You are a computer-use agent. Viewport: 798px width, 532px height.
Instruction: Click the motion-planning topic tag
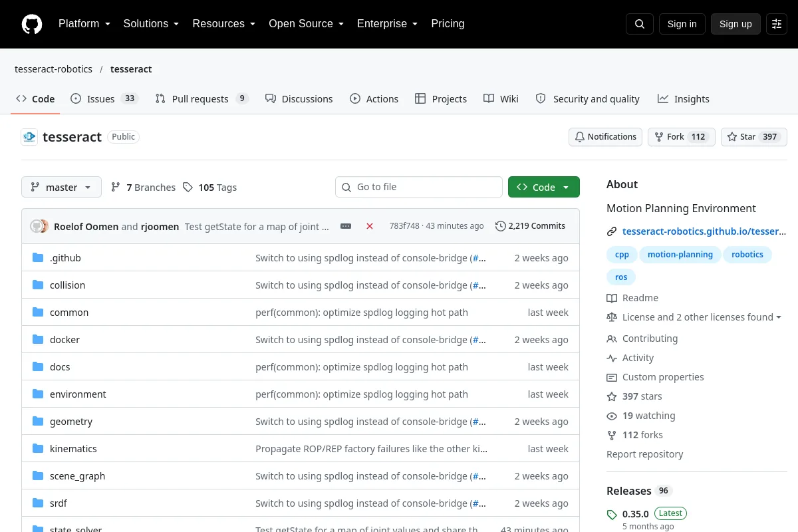[x=680, y=255]
